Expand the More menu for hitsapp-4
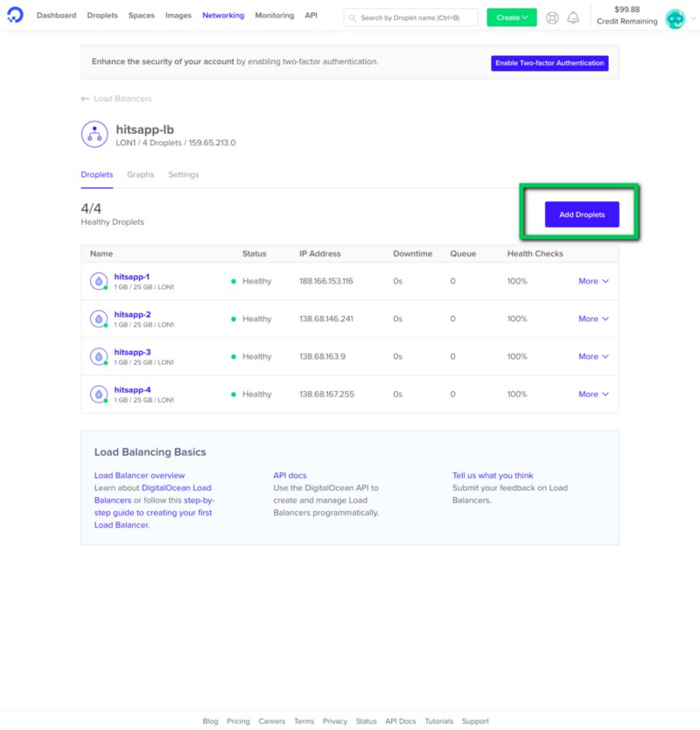 click(x=593, y=395)
